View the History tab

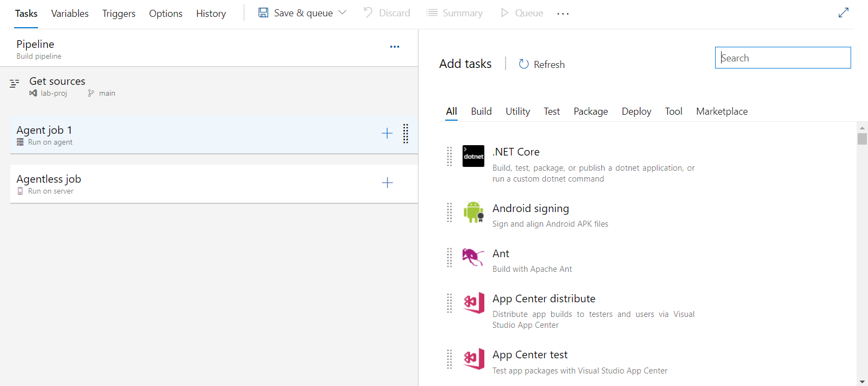[x=211, y=14]
